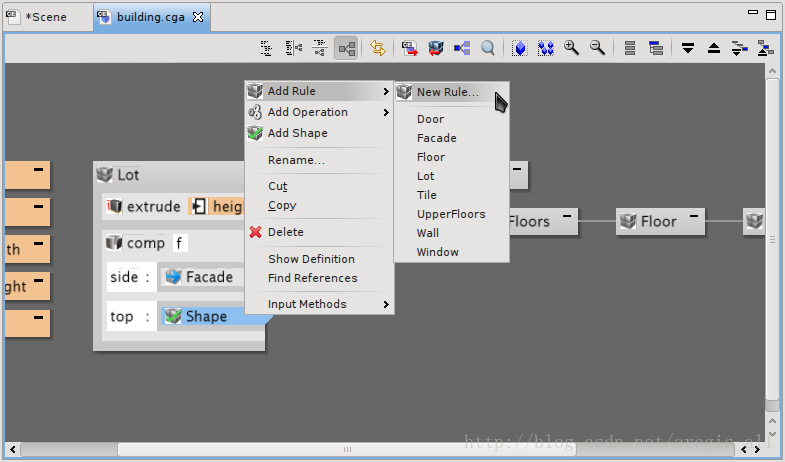Zoom in with the plus magnifier icon

[x=571, y=48]
